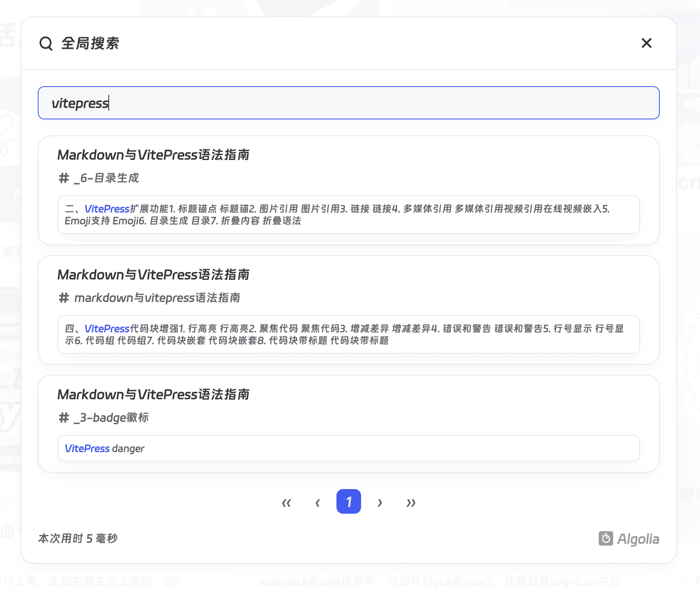
Task: Click the 本次用时 5 毫秒 status text
Action: pos(78,538)
